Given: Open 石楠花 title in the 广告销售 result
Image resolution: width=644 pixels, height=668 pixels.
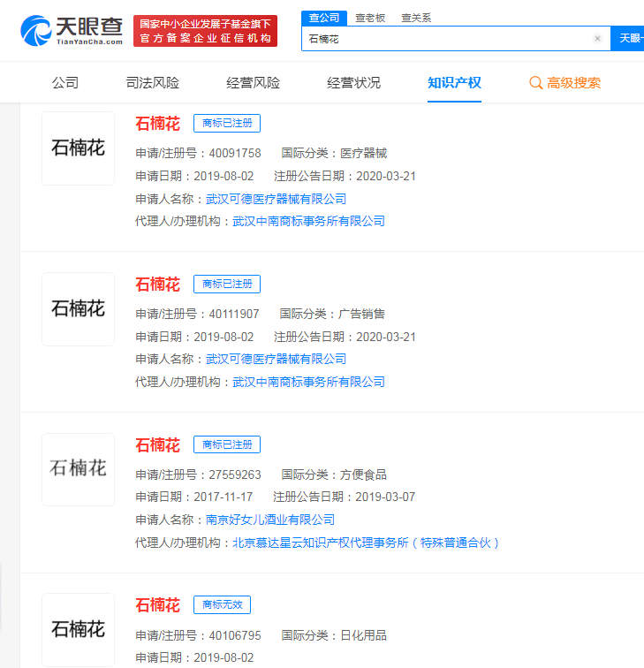Looking at the screenshot, I should 157,285.
